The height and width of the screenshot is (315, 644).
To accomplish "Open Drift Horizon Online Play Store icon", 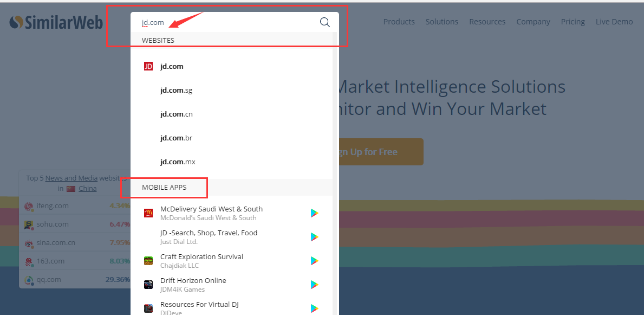I will coord(315,285).
